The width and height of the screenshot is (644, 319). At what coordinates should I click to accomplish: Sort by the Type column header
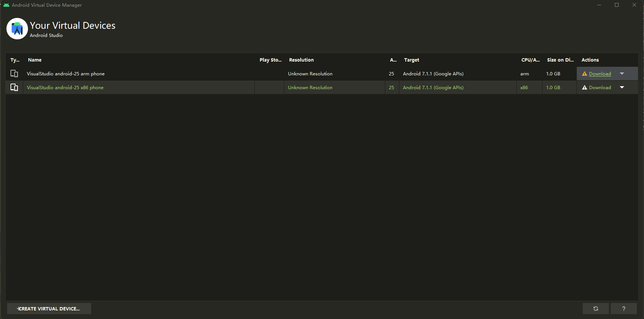(x=15, y=60)
